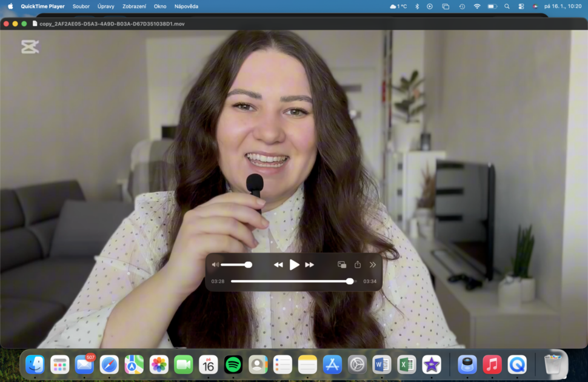Image resolution: width=588 pixels, height=382 pixels.
Task: Open the Share menu in player controls
Action: [x=358, y=265]
